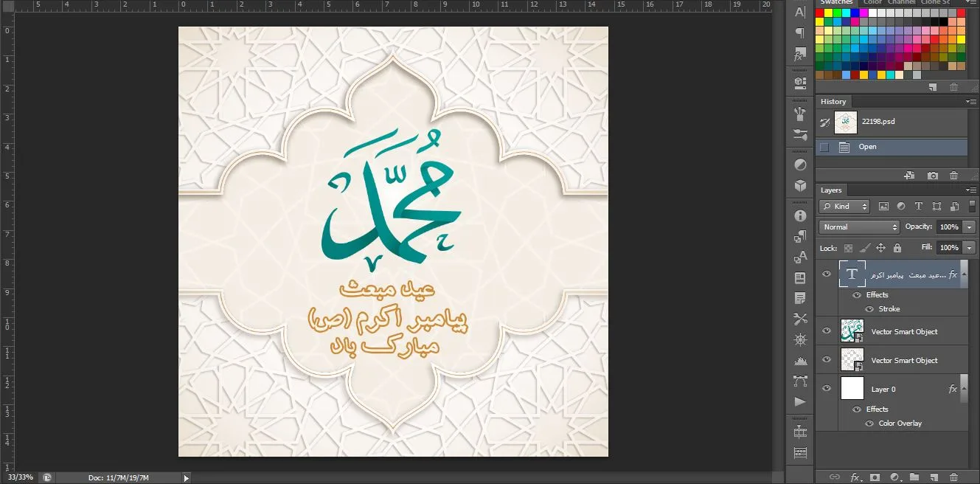This screenshot has width=980, height=484.
Task: Filter layers by adjustment layers icon
Action: (x=901, y=207)
